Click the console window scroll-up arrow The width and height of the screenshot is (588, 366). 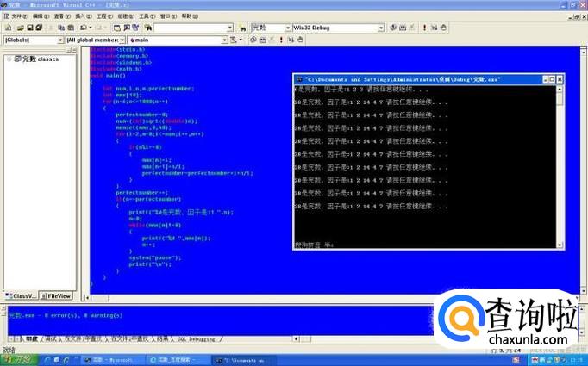pyautogui.click(x=560, y=90)
